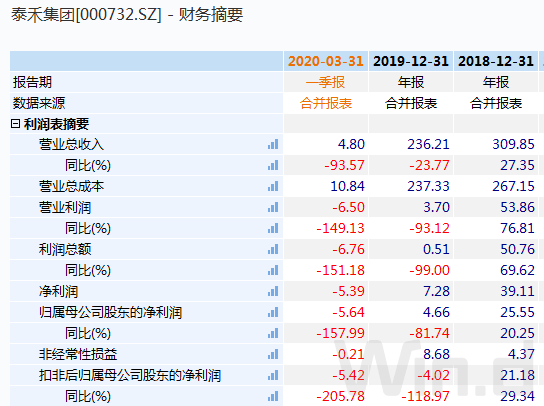Click the orange 合并报表 data source link
Viewport: 544px width, 406px height.
tap(326, 103)
